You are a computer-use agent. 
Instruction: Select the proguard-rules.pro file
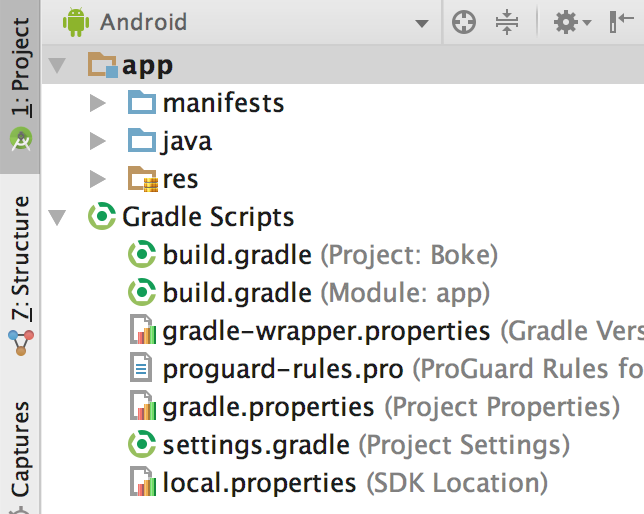tap(283, 369)
